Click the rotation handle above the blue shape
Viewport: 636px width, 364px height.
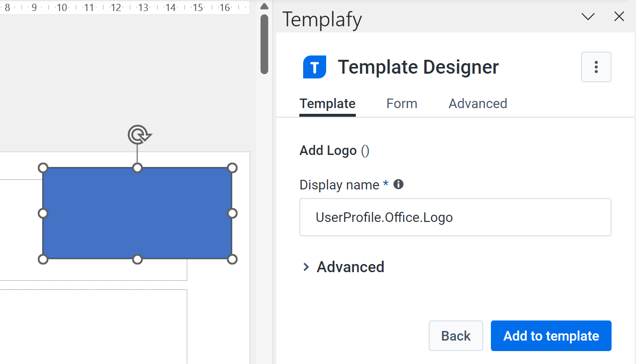[x=138, y=135]
